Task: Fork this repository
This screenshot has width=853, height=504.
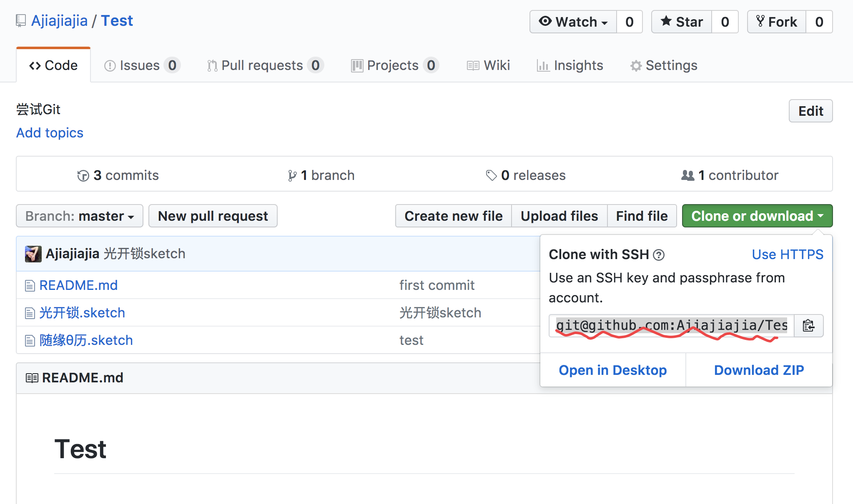Action: tap(777, 22)
